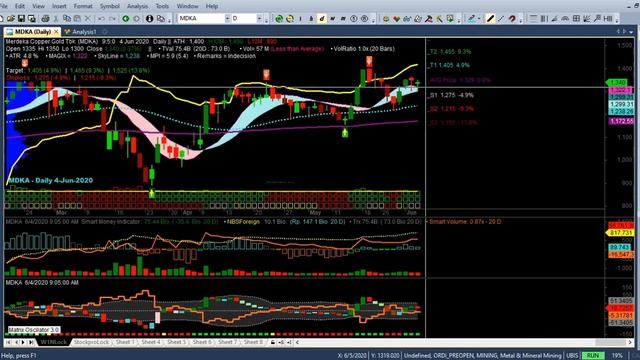The width and height of the screenshot is (640, 360).
Task: Click the Matrix Oscillator 3.0 label
Action: click(34, 329)
